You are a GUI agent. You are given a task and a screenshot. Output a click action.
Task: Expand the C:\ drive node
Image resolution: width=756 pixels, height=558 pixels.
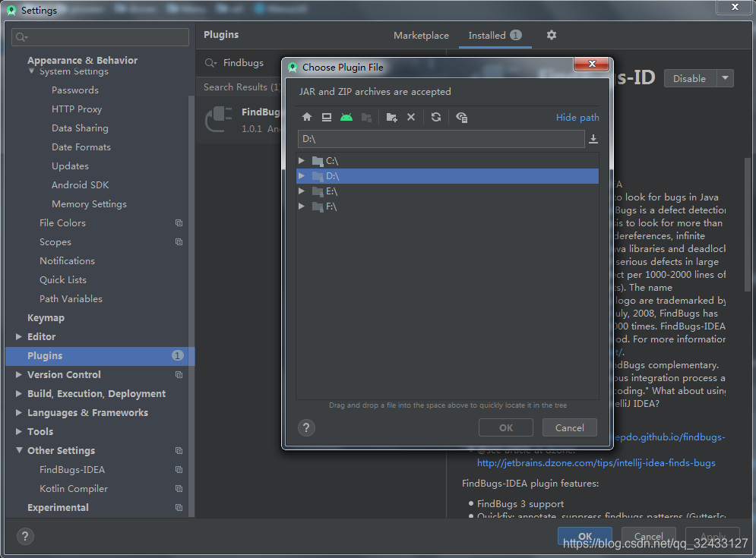(302, 160)
